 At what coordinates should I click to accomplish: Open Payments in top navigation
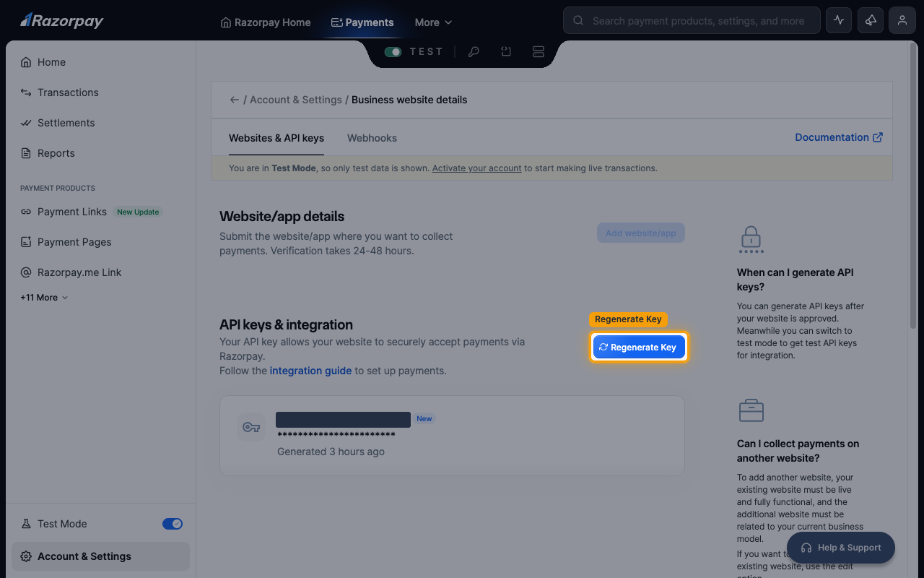pos(362,22)
